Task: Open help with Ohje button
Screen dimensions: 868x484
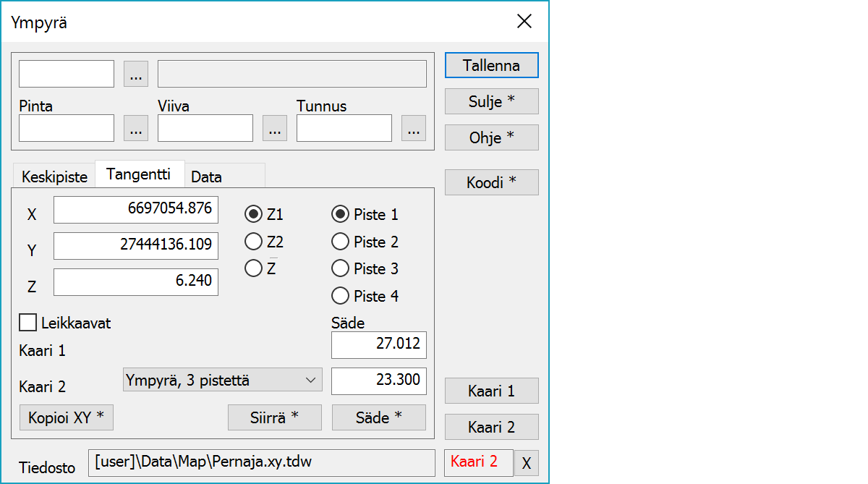Action: click(x=491, y=137)
